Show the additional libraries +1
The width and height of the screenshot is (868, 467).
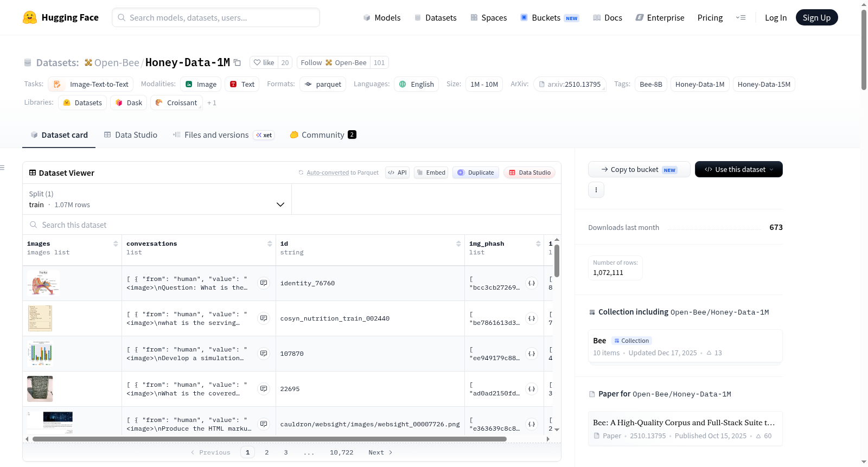pos(212,103)
